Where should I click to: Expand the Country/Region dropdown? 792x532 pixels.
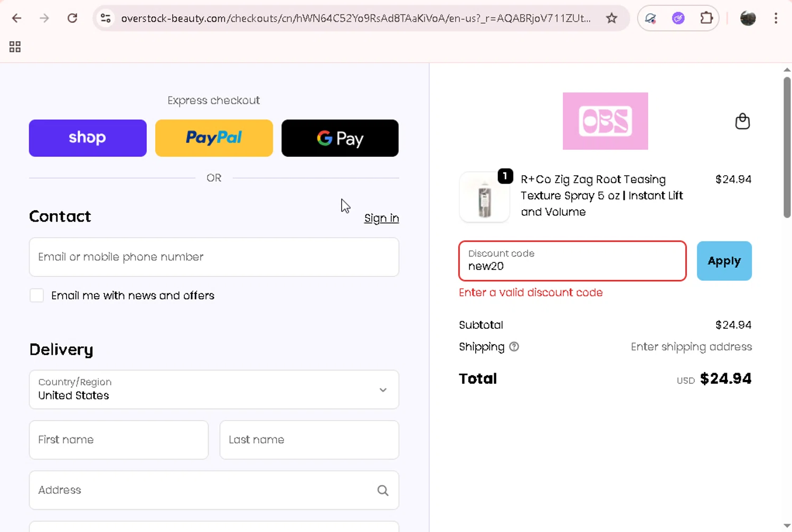[x=214, y=389]
